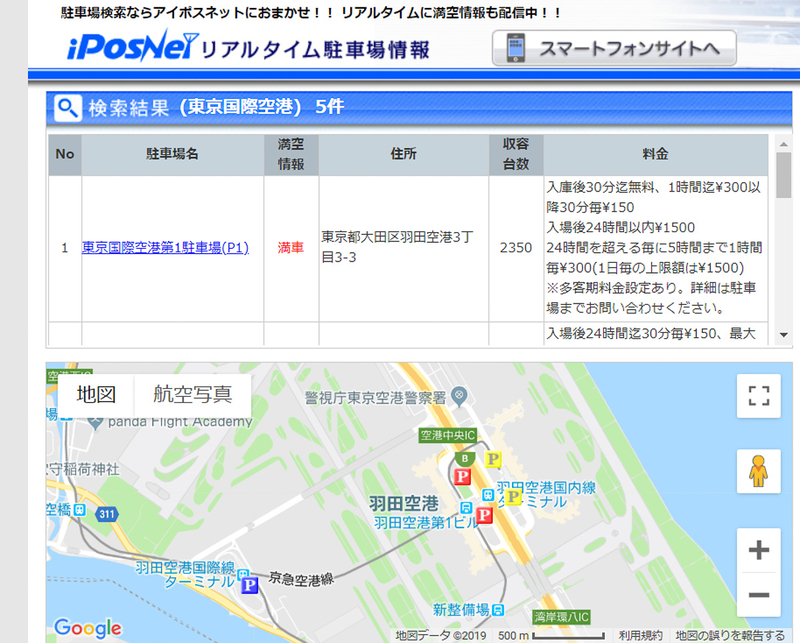This screenshot has width=800, height=643.
Task: Click the 住所 column header
Action: pyautogui.click(x=404, y=154)
